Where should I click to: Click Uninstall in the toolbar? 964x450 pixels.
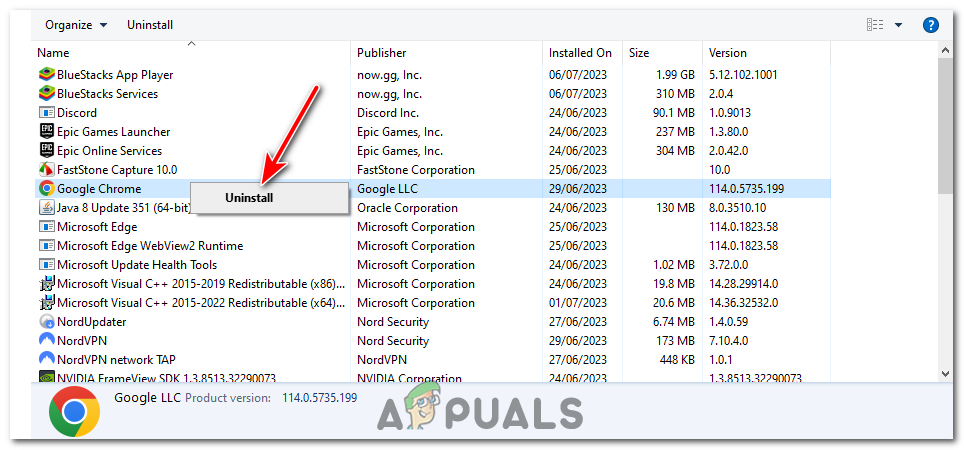tap(150, 25)
